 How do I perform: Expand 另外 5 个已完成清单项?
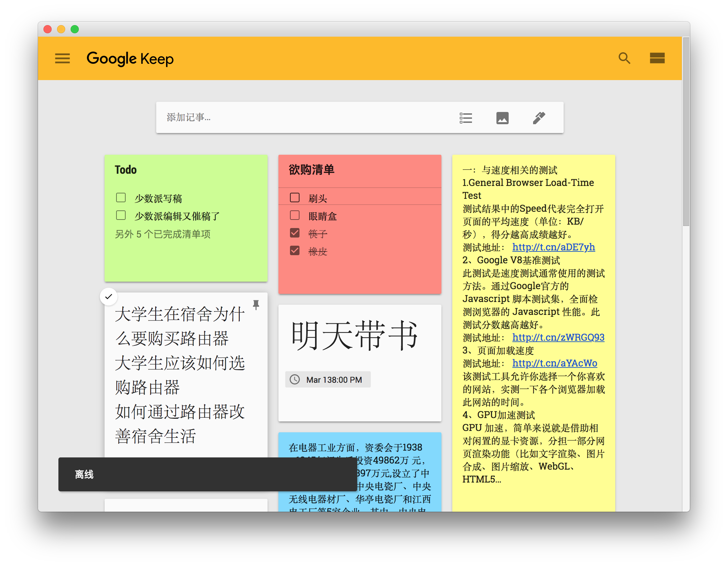click(x=163, y=234)
